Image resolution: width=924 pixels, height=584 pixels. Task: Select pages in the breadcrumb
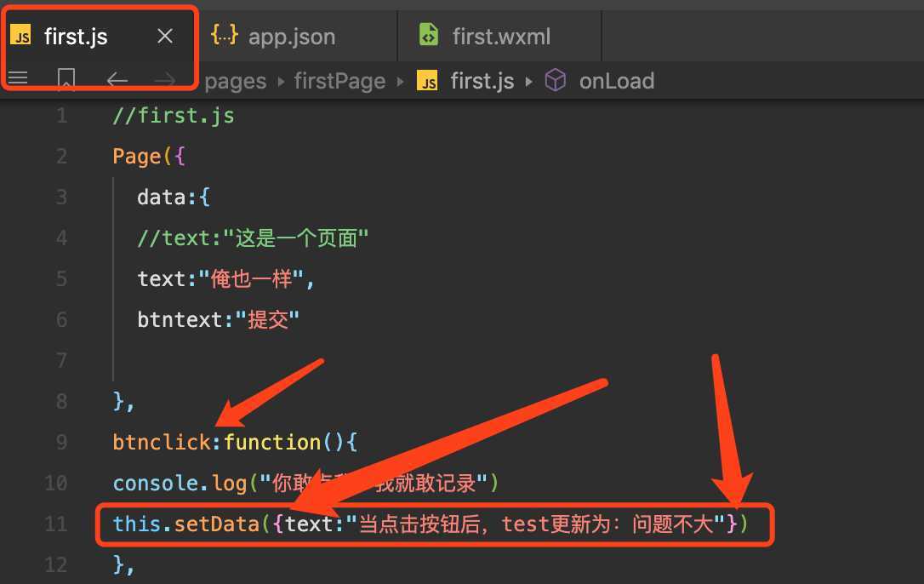pyautogui.click(x=235, y=81)
